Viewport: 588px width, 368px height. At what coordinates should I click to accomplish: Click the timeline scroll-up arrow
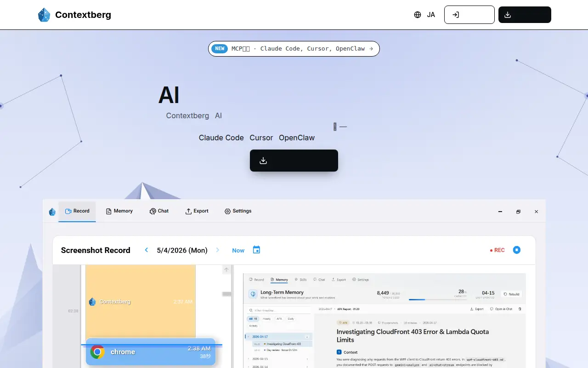pos(226,270)
